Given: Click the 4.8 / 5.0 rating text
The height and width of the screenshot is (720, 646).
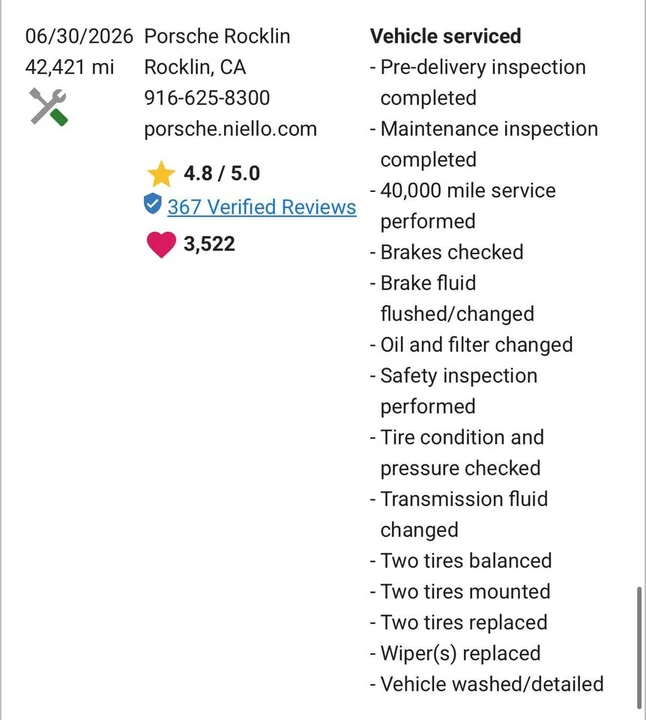Looking at the screenshot, I should 222,174.
